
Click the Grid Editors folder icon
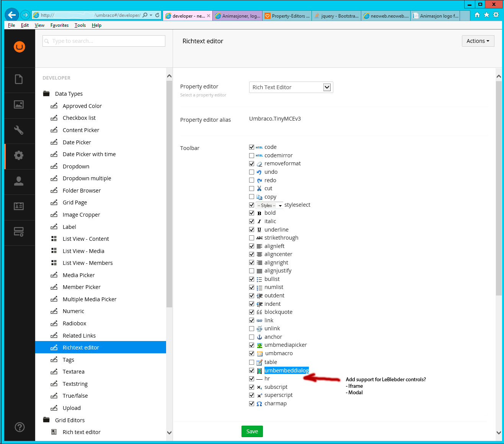click(47, 420)
